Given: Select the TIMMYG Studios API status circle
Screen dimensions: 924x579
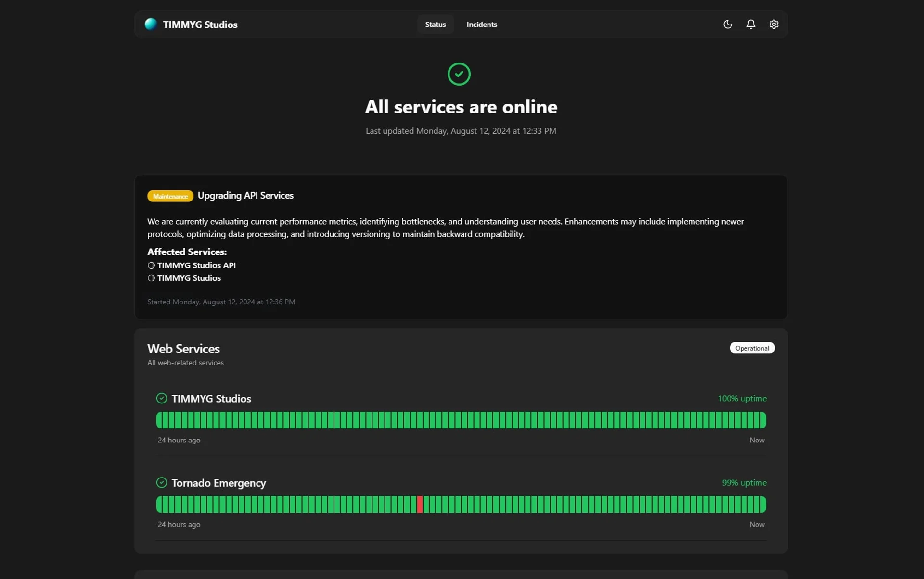Looking at the screenshot, I should point(151,265).
